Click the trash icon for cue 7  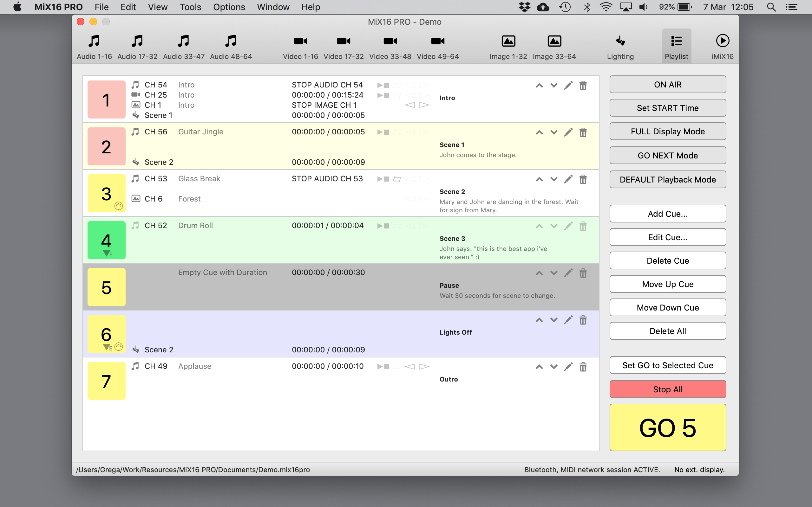pyautogui.click(x=583, y=367)
